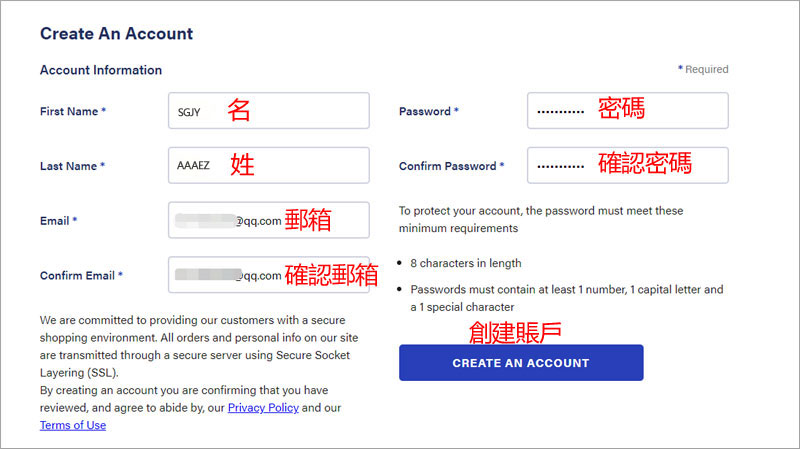Image resolution: width=800 pixels, height=449 pixels.
Task: Open the Terms of Use link
Action: (73, 425)
